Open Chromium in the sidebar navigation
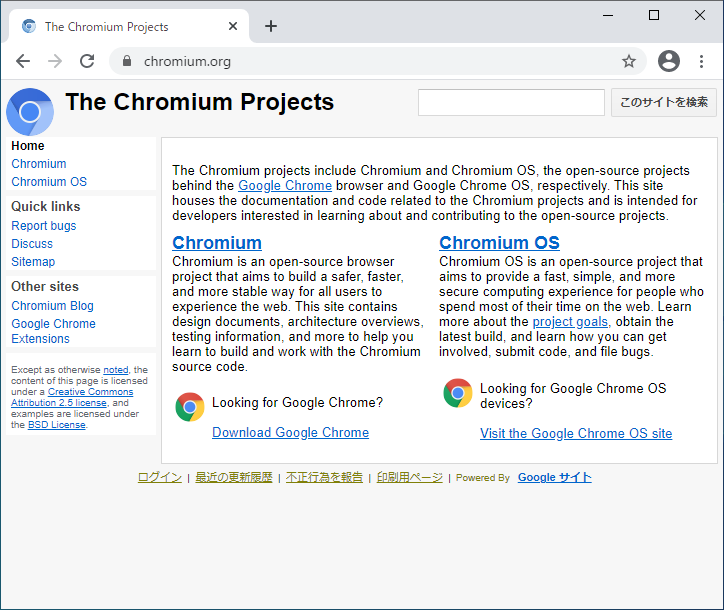 click(x=39, y=164)
